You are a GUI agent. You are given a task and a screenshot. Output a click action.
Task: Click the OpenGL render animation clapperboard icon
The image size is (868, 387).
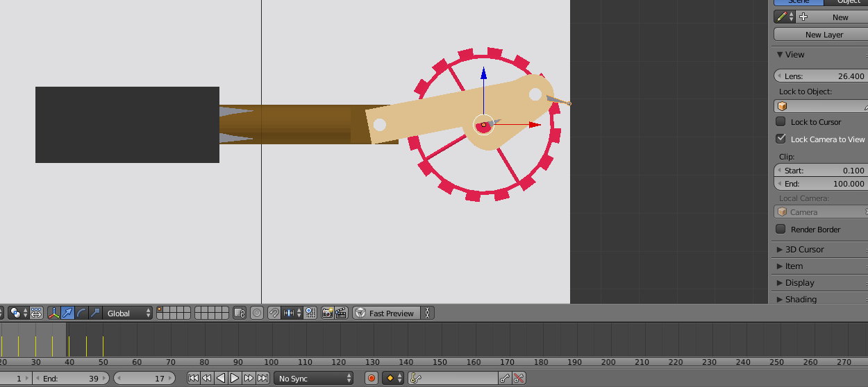[x=341, y=313]
